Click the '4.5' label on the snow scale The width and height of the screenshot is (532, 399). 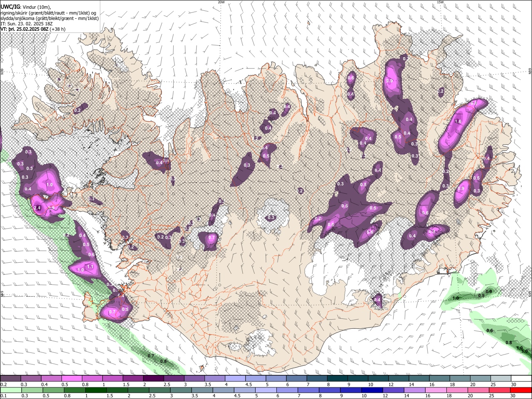click(x=248, y=384)
